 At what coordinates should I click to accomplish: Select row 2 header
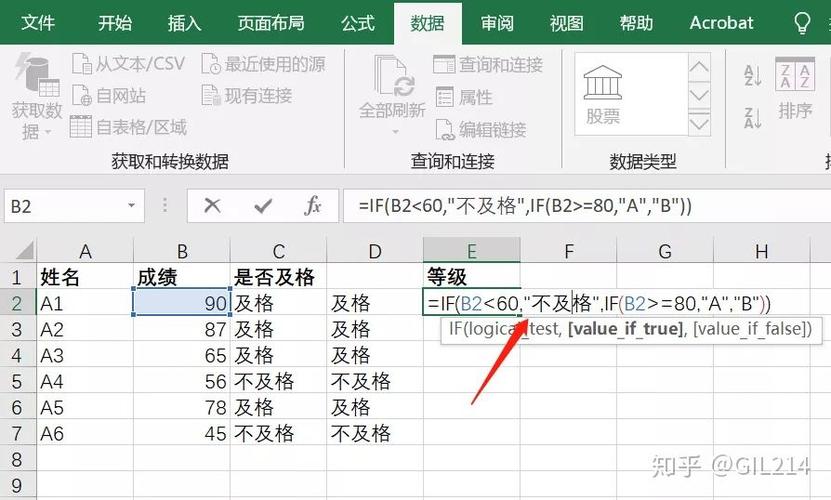click(x=17, y=303)
